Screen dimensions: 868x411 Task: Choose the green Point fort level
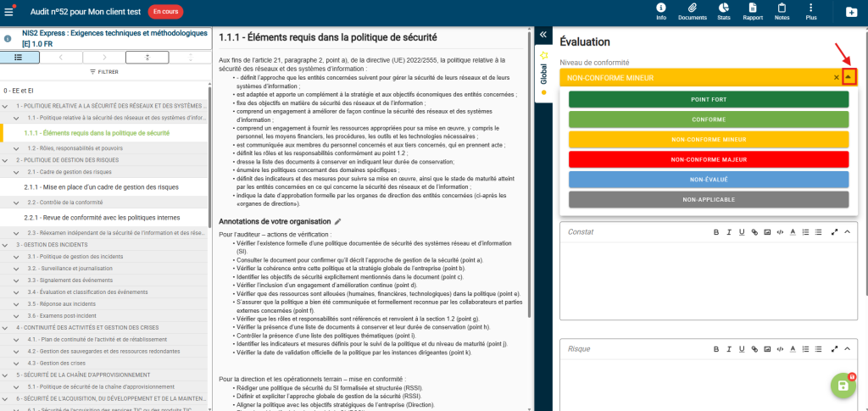709,99
